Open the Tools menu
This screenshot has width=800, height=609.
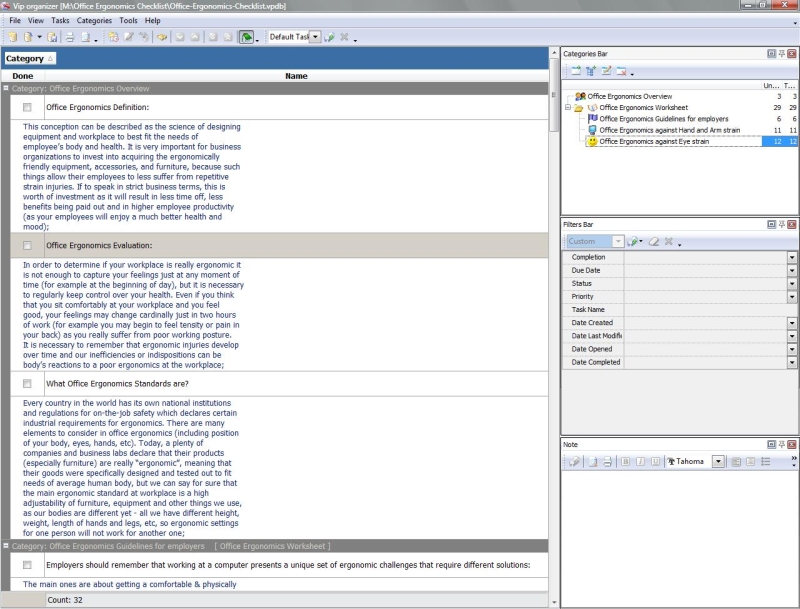[x=128, y=20]
